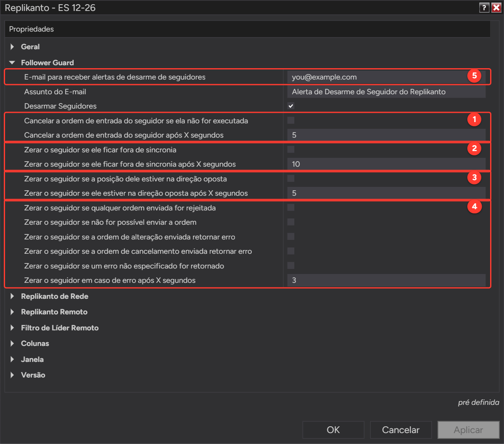Screen dimensions: 504x444
Task: Enable cancelar ordem de entrada se não executada
Action: (x=291, y=120)
